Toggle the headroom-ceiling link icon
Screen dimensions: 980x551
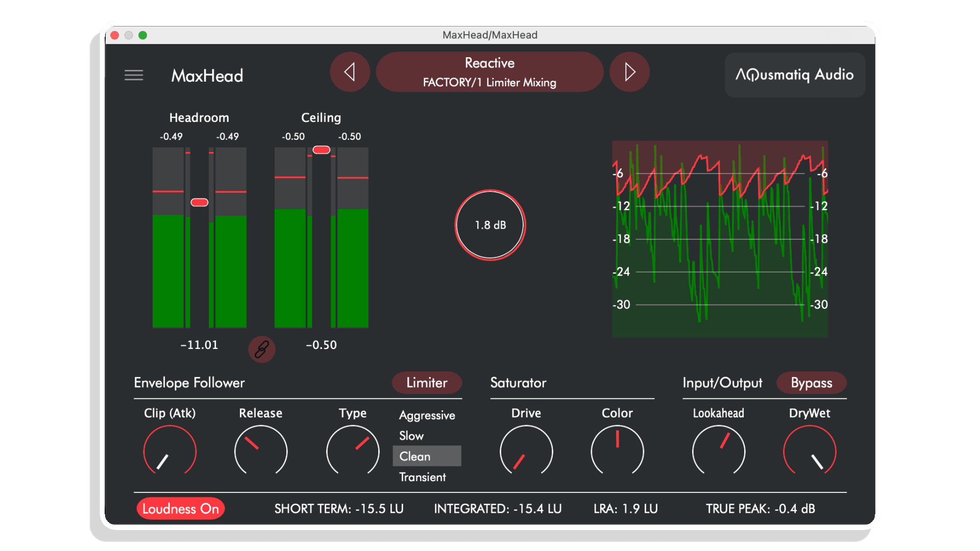[262, 349]
